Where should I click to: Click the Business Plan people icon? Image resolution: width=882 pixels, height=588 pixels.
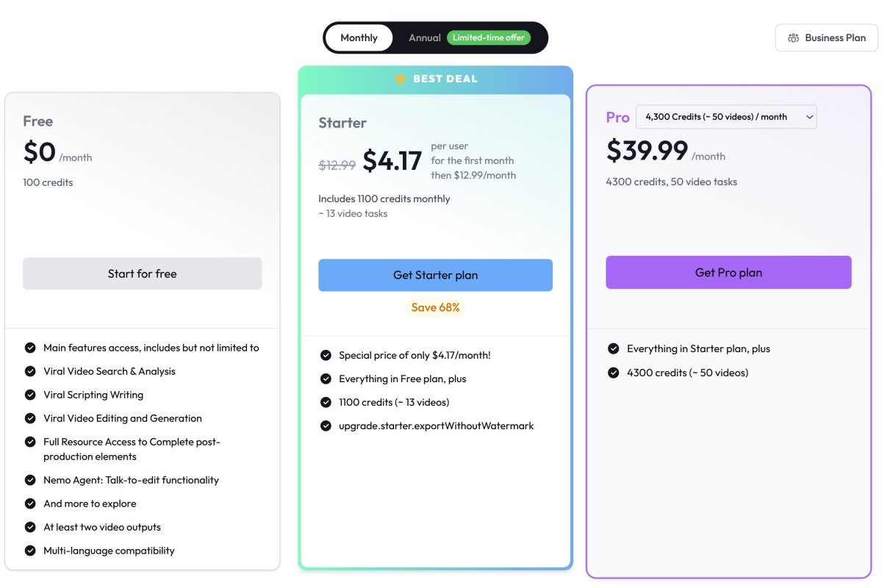pyautogui.click(x=793, y=38)
